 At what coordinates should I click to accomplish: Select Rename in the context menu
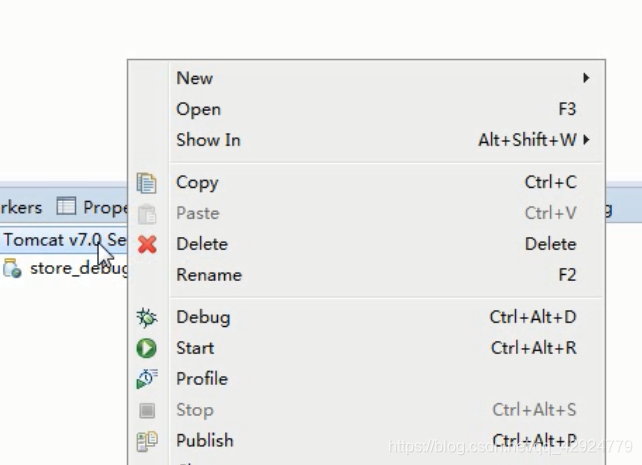click(x=366, y=275)
